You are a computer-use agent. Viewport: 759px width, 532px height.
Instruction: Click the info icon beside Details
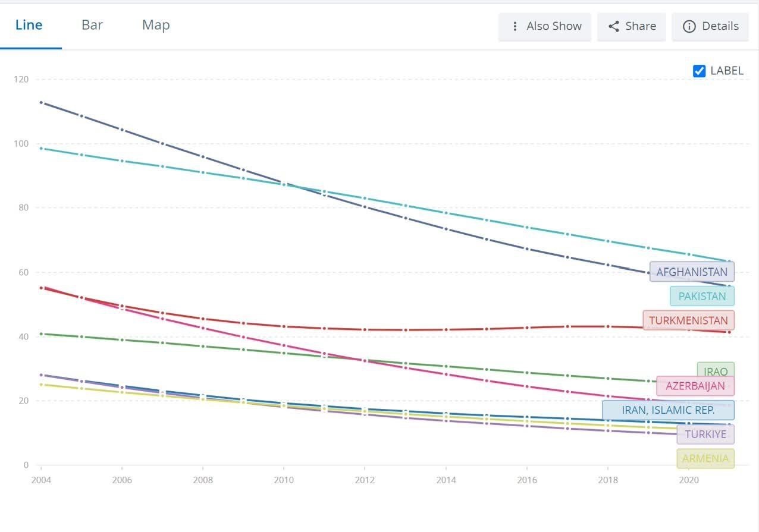[x=689, y=27]
